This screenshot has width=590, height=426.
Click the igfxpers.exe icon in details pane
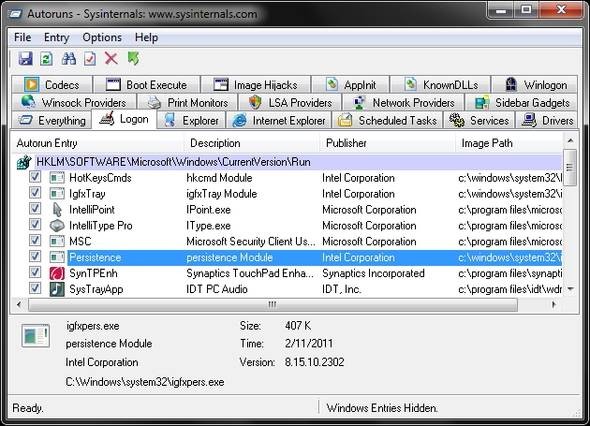tap(35, 336)
